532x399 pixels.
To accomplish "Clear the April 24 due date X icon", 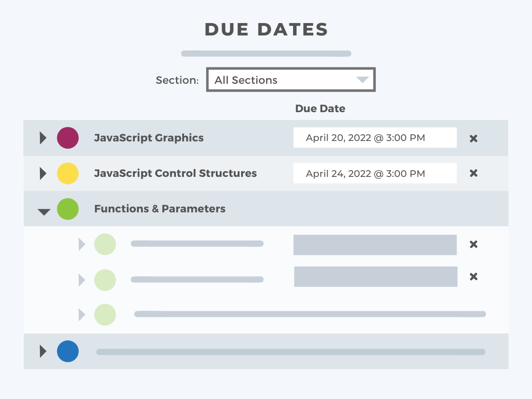I will (473, 173).
